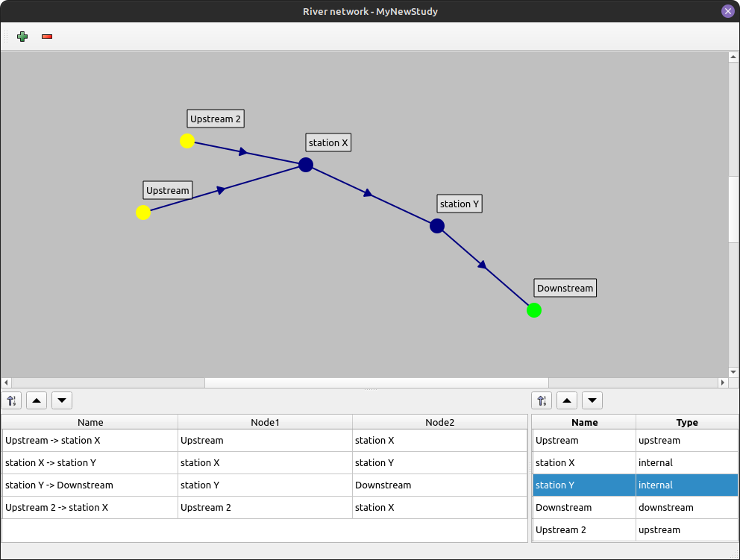Move reach up with the left up arrow
740x560 pixels.
[37, 400]
